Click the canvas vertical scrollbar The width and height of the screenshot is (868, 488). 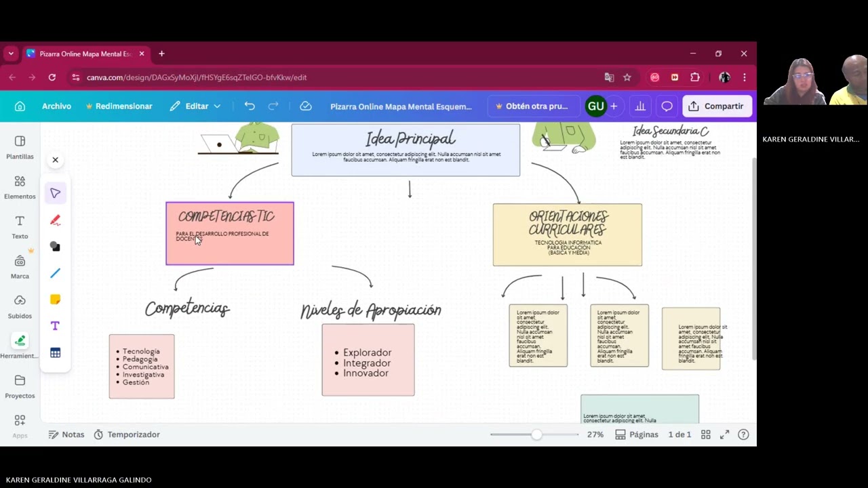[x=754, y=258]
